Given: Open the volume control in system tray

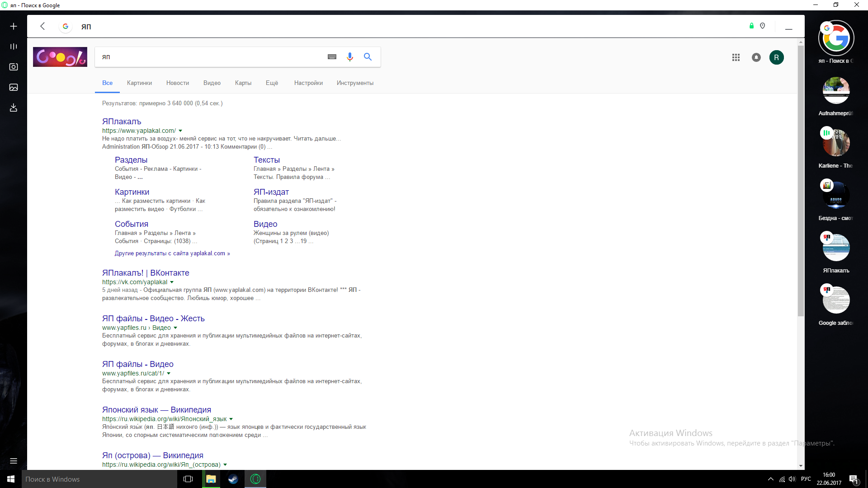Looking at the screenshot, I should tap(792, 479).
